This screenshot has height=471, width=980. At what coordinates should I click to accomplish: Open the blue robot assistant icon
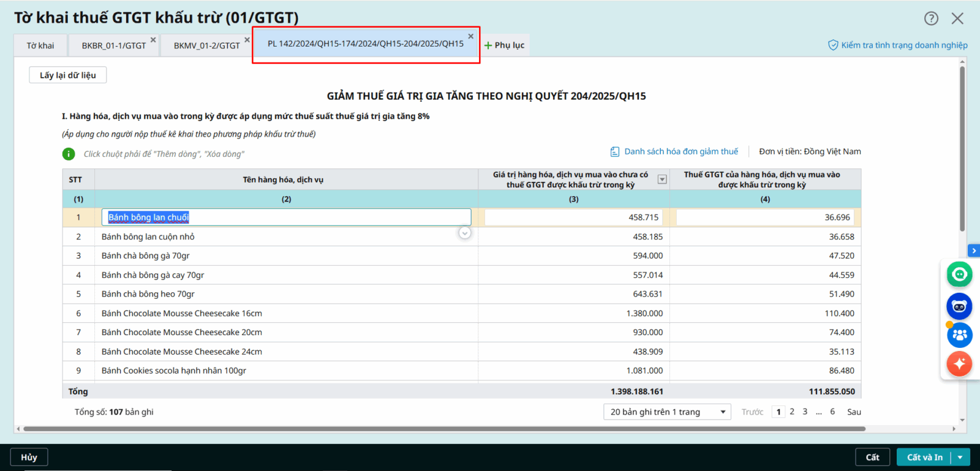tap(959, 306)
